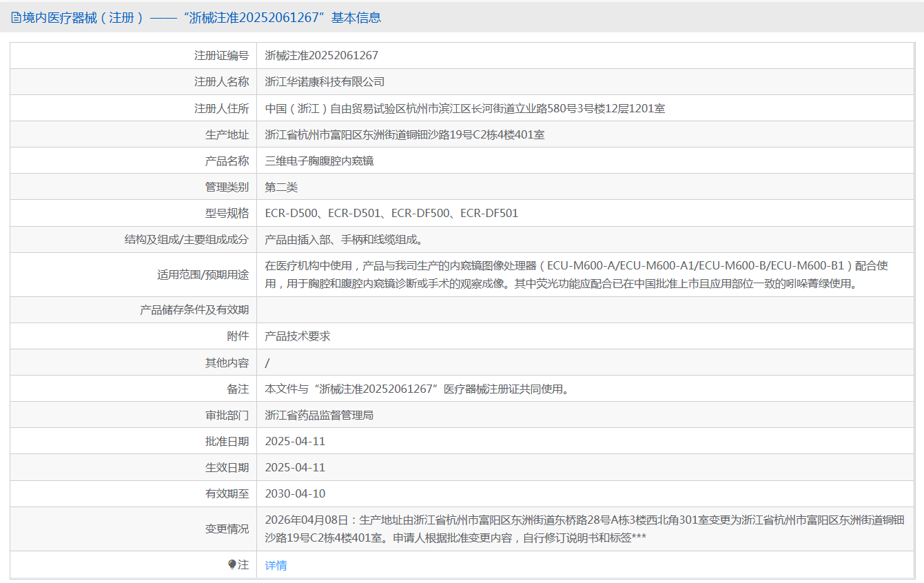Click the page header title 境内医疗器械（注册）基本信息
Viewport: 924px width, 583px height.
click(201, 18)
